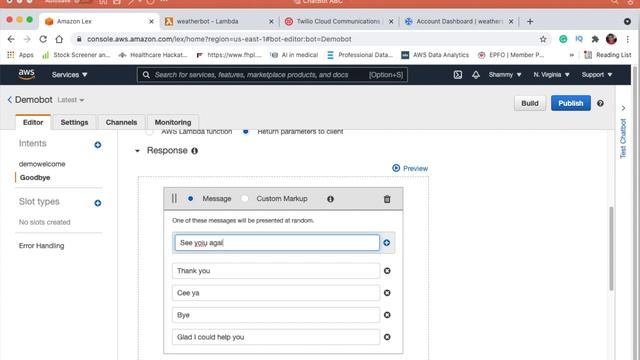Show more bookmarks chevron

(x=571, y=55)
